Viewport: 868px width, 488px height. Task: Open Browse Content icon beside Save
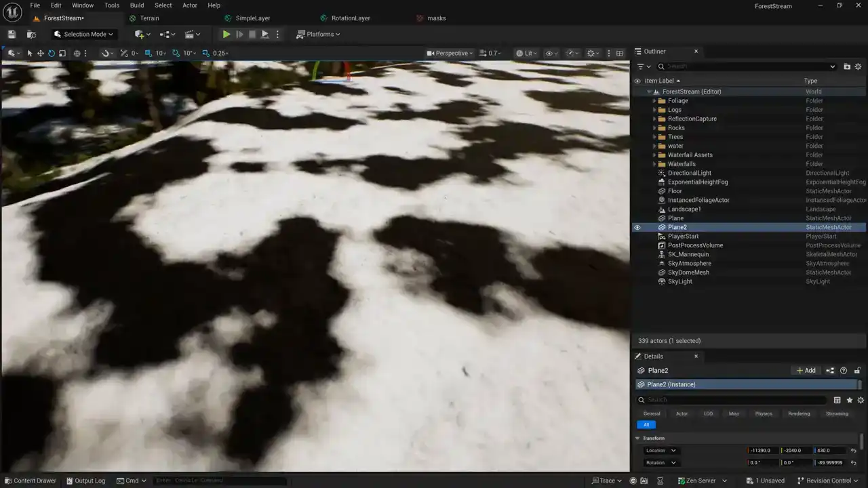[31, 35]
